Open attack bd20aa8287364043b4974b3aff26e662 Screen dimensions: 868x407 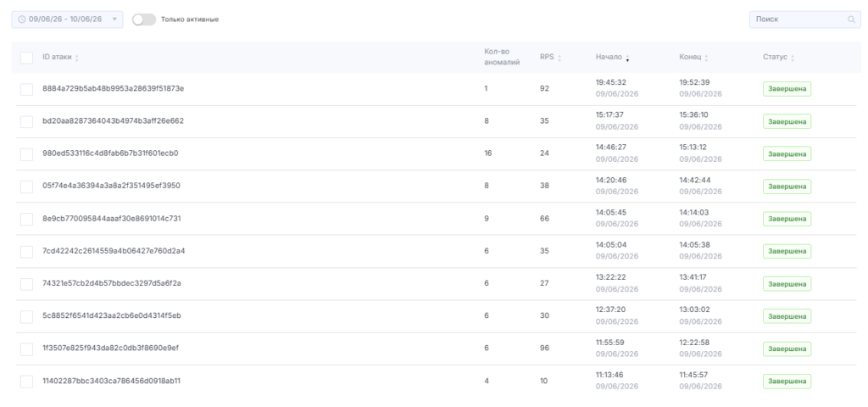(x=113, y=120)
